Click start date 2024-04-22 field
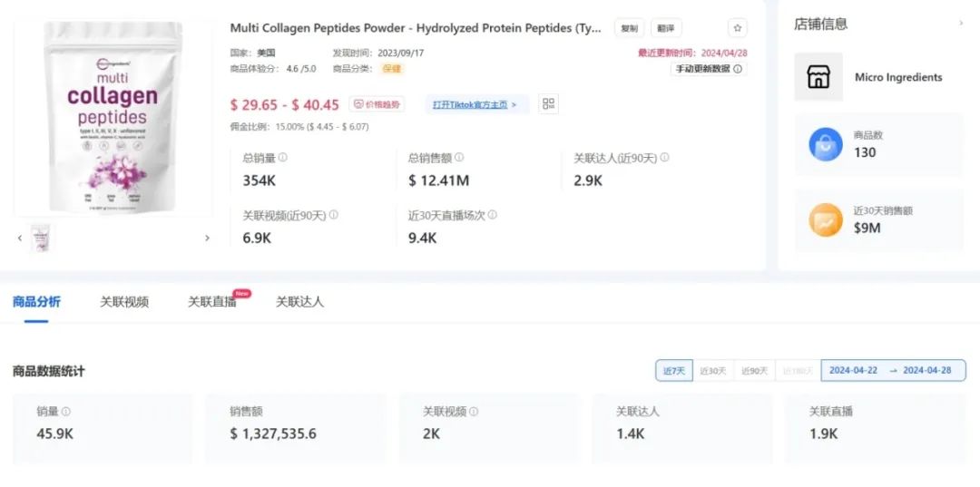 click(x=853, y=370)
